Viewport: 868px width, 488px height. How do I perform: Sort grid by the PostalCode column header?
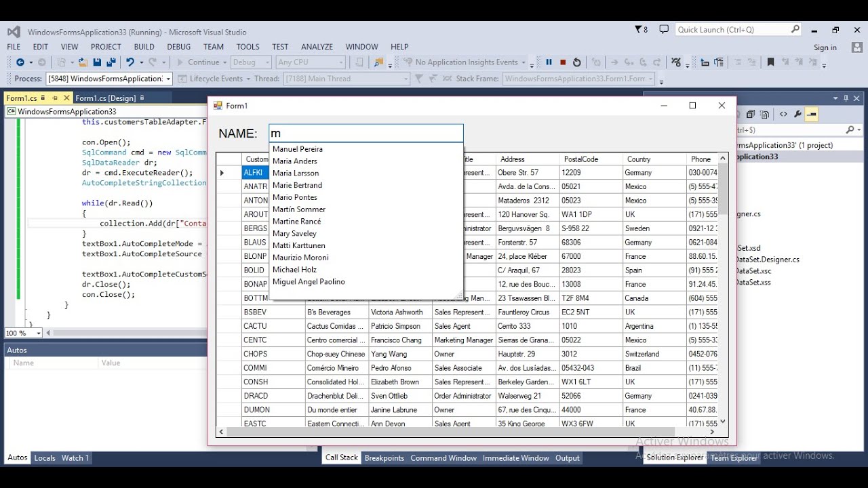click(x=591, y=159)
